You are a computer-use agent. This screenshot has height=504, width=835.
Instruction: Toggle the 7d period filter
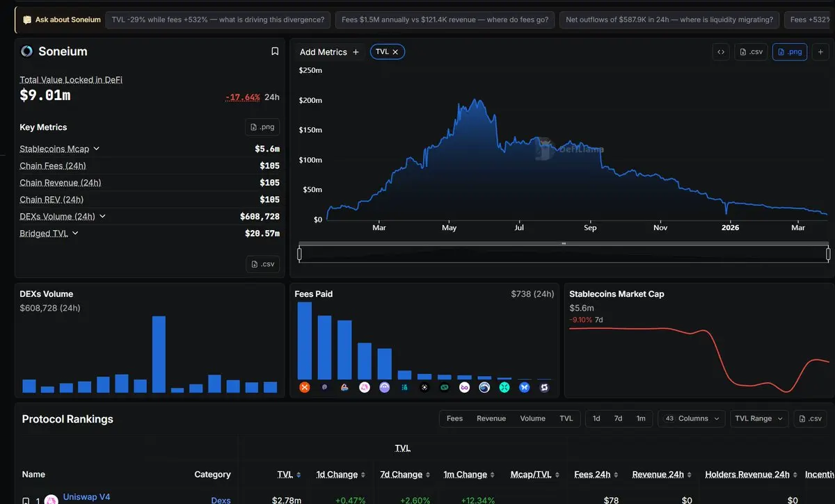(618, 418)
